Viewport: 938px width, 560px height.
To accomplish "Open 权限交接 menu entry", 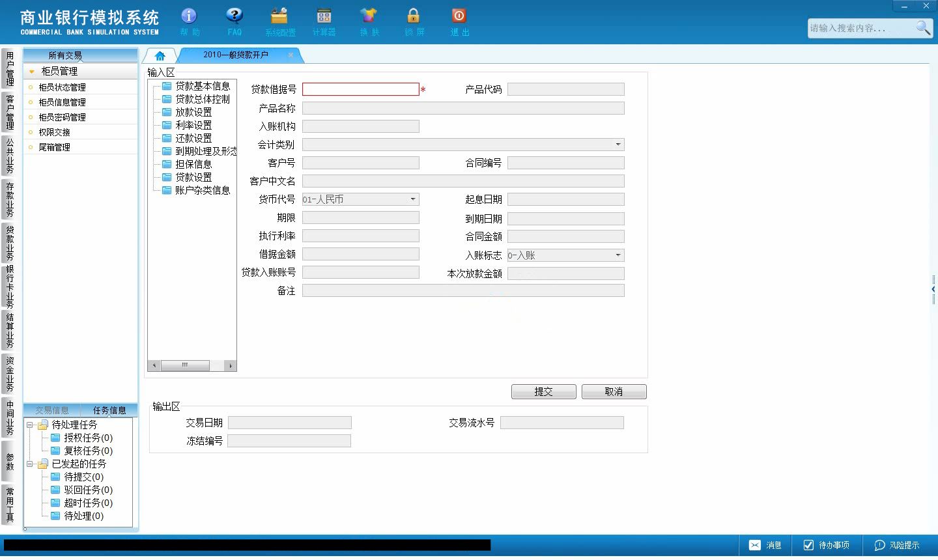I will pos(81,132).
